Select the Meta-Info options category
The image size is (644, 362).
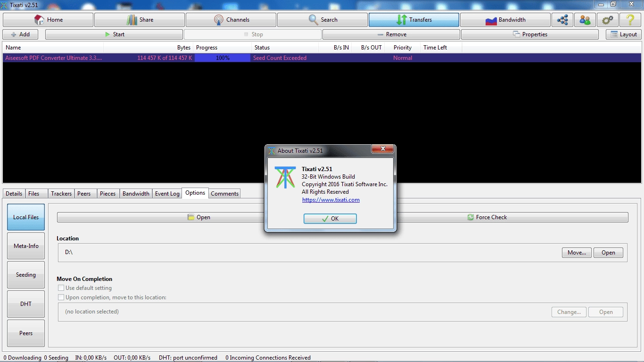click(26, 246)
